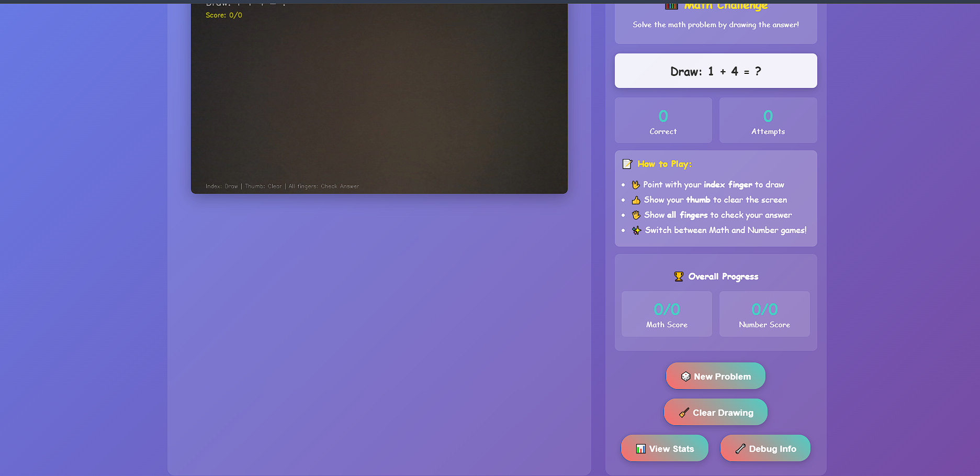Click the notepad icon next to How to Play
980x476 pixels.
(627, 164)
